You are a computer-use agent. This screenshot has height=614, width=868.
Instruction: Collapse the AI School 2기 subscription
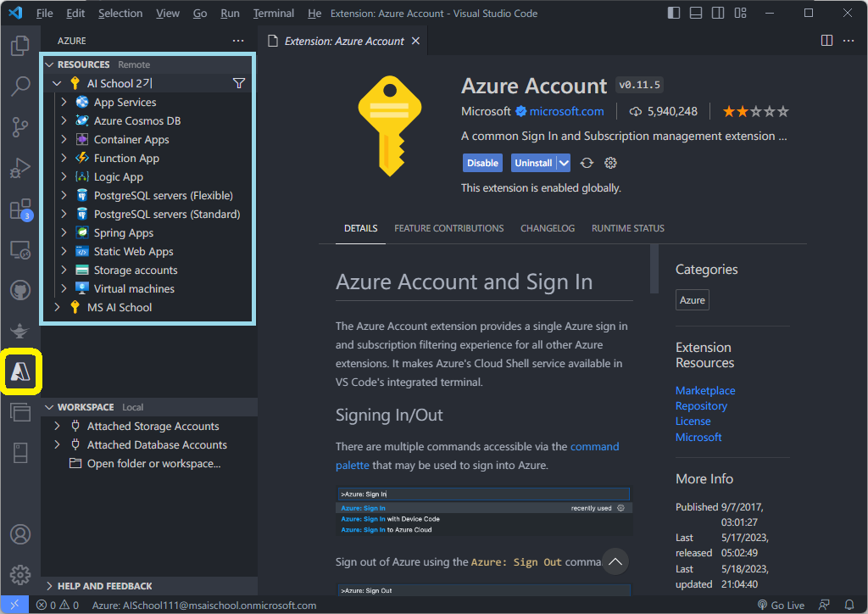57,83
